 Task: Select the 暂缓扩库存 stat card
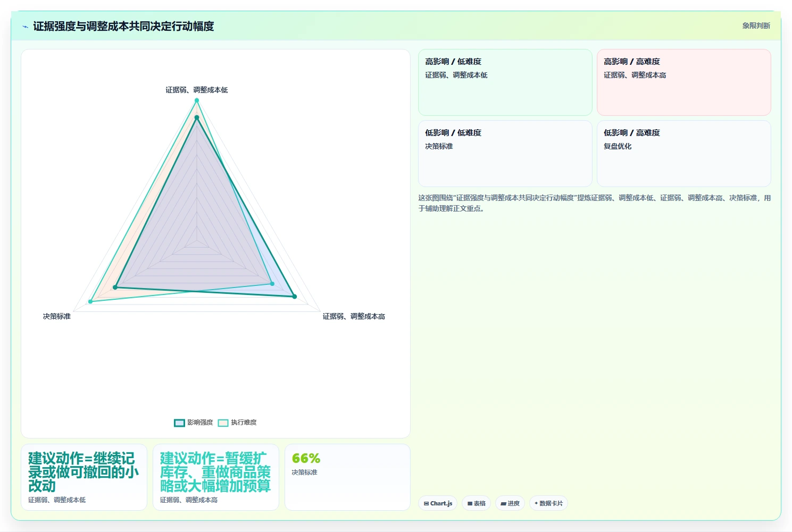pos(216,477)
